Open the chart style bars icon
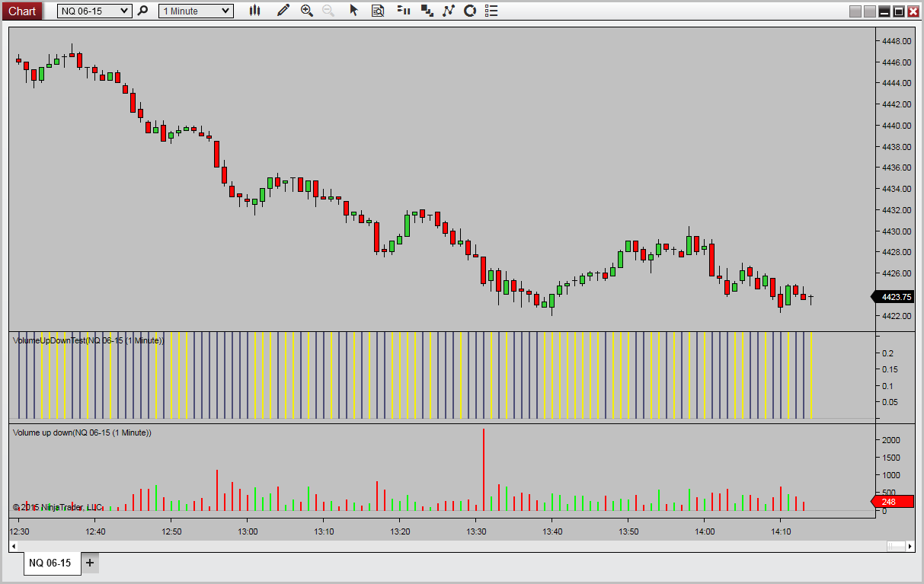The height and width of the screenshot is (584, 924). click(255, 11)
